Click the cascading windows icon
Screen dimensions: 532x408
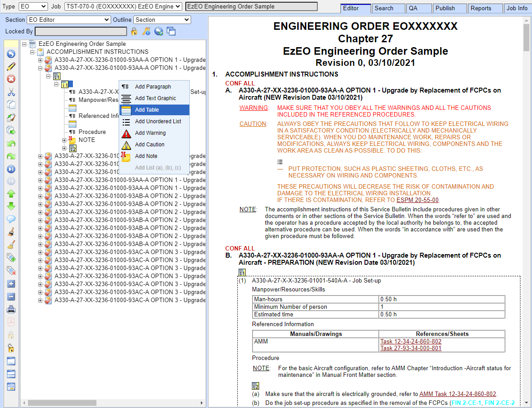pyautogui.click(x=171, y=32)
